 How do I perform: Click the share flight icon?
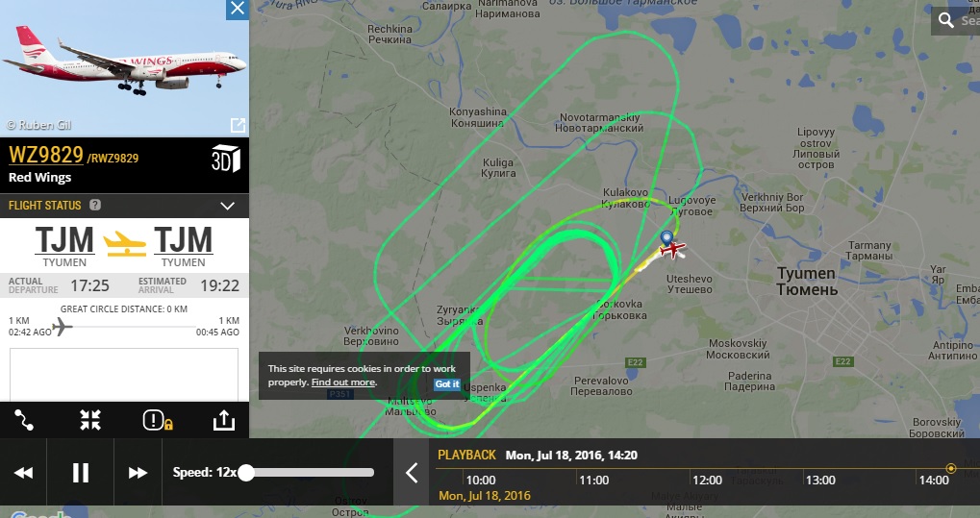(224, 420)
